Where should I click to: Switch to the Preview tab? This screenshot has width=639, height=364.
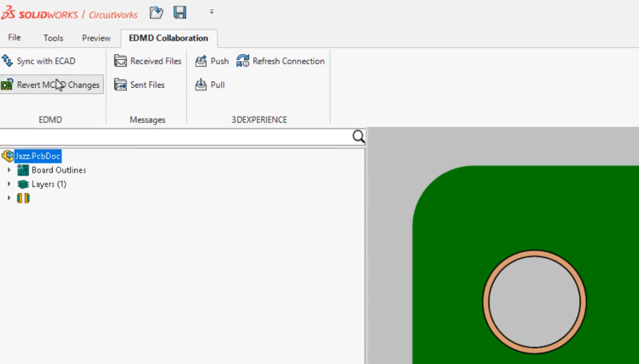pyautogui.click(x=96, y=38)
